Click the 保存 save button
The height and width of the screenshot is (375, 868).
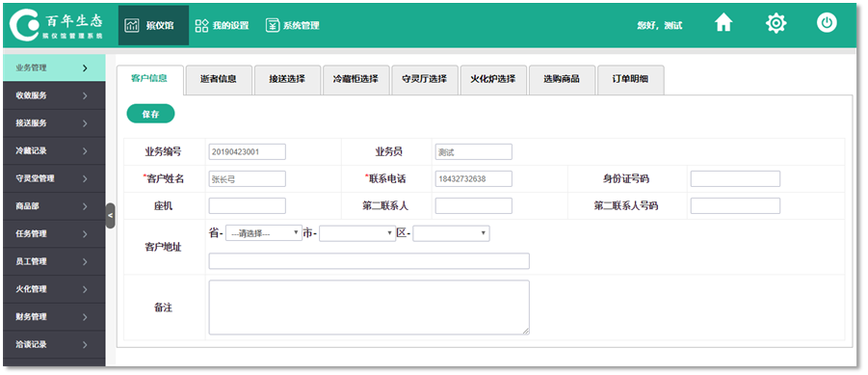pyautogui.click(x=150, y=114)
